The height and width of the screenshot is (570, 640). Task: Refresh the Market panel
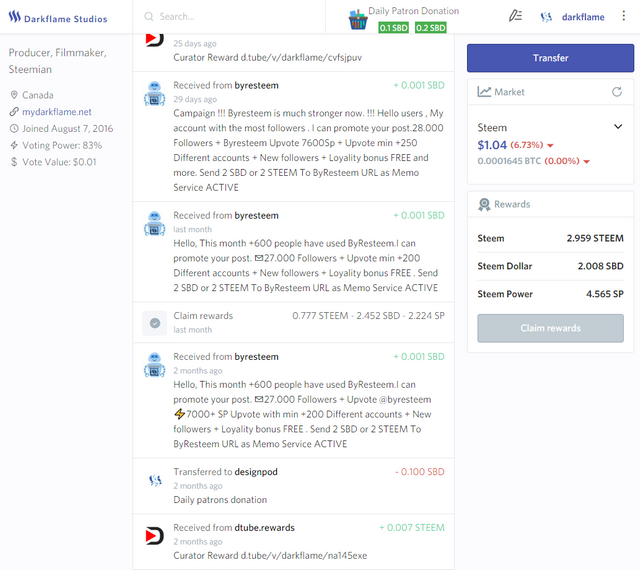[x=617, y=92]
